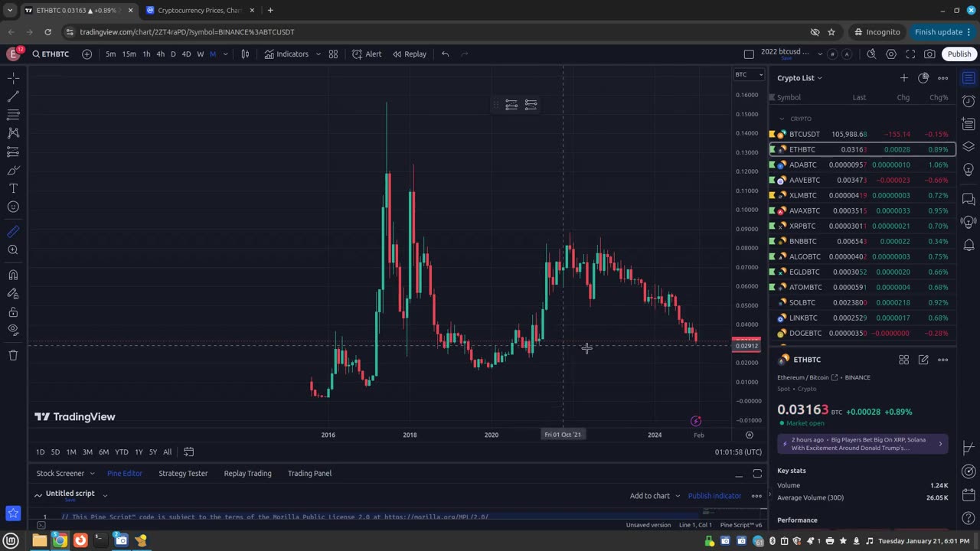Click the trash icon to remove drawings
980x551 pixels.
point(13,355)
